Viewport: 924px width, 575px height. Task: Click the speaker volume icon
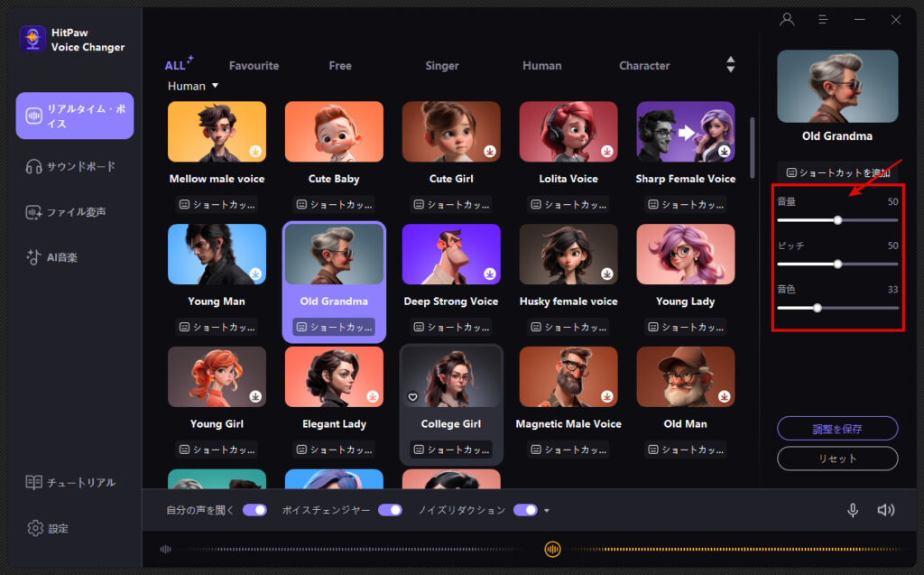click(886, 510)
